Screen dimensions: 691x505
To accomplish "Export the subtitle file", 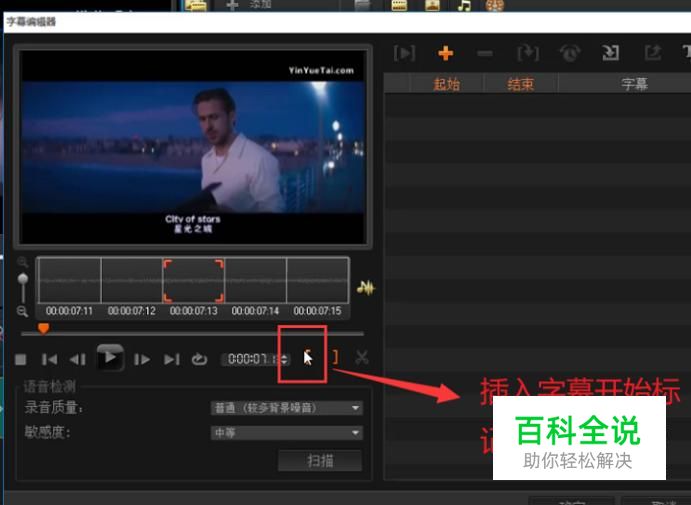I will 653,53.
